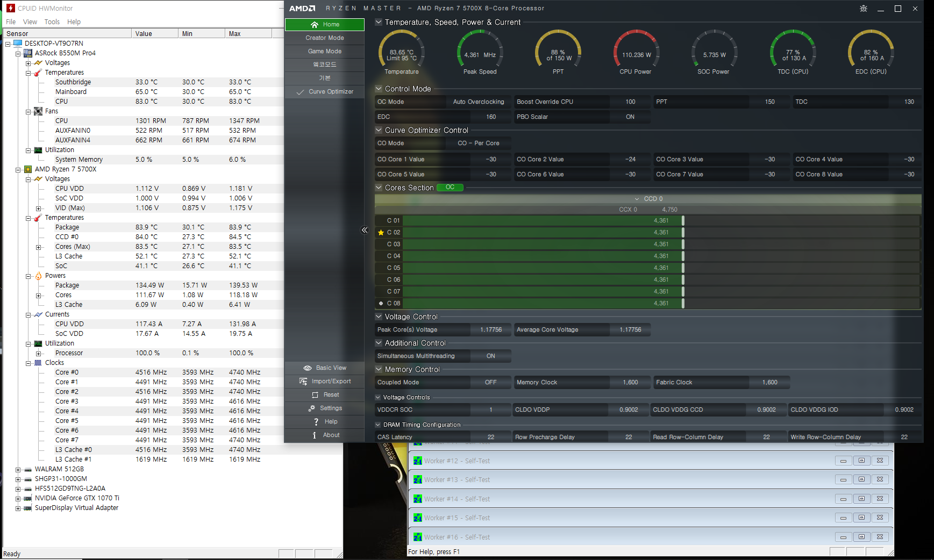Toggle the OC switch in Cores Section
Image resolution: width=934 pixels, height=560 pixels.
coord(450,188)
